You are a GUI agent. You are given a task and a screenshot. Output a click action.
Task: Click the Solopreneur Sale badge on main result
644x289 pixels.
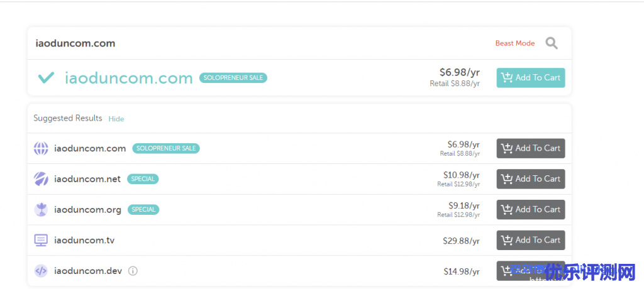point(233,78)
